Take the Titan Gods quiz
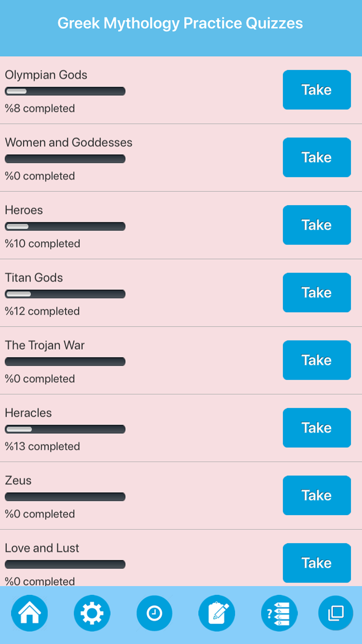The width and height of the screenshot is (362, 644). point(317,293)
